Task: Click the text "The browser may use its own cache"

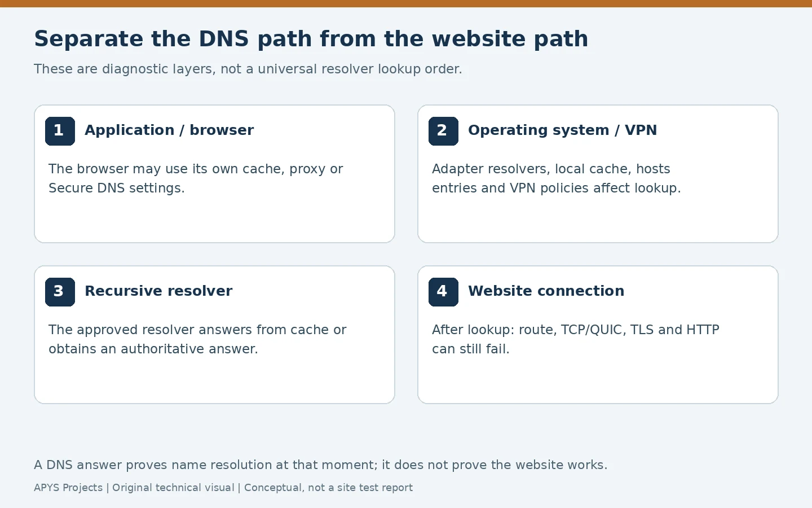Action: pos(196,178)
